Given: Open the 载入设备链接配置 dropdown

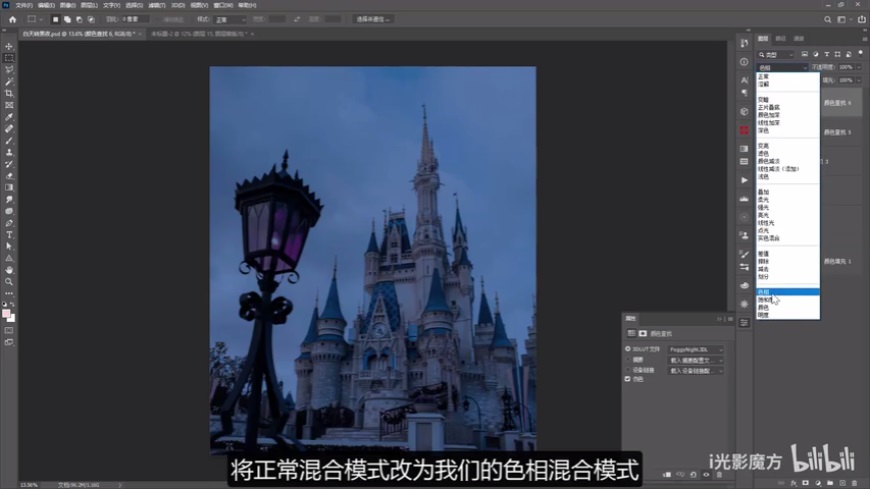Looking at the screenshot, I should (x=695, y=371).
